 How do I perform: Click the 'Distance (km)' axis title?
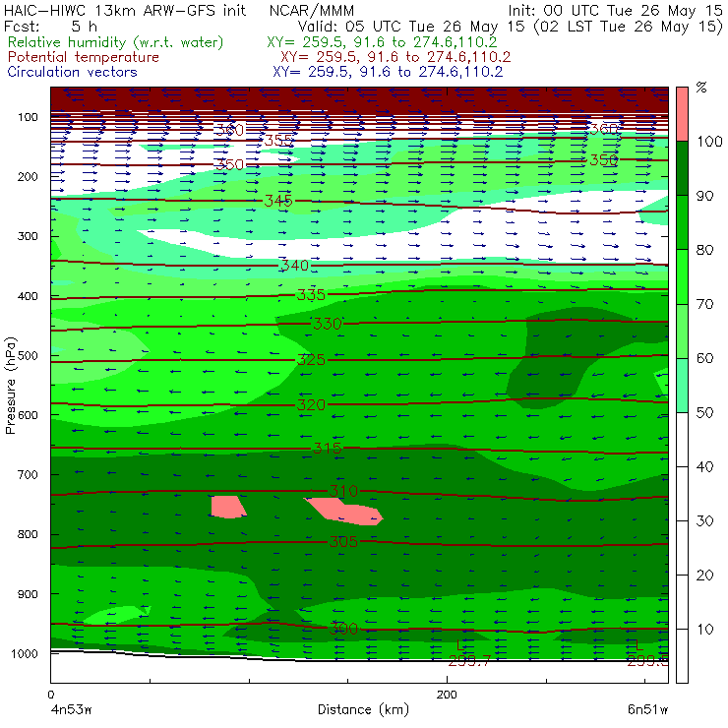[363, 709]
